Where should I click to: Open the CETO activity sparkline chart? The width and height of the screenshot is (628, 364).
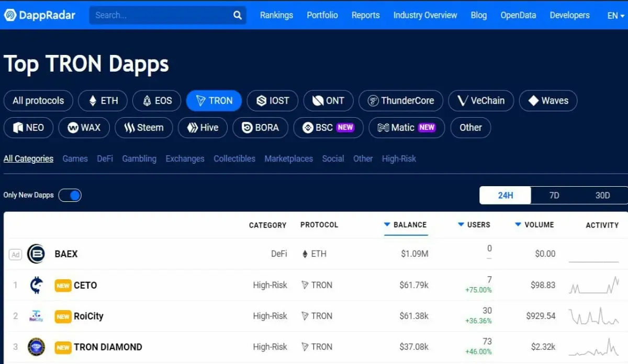(x=594, y=285)
